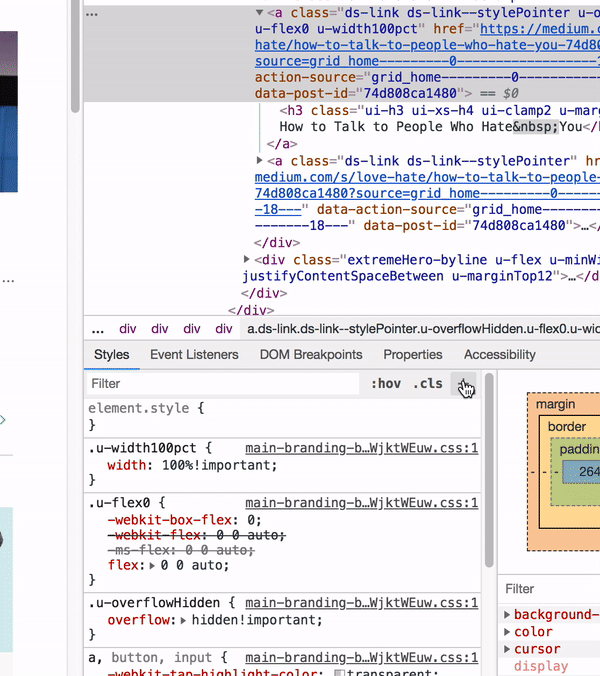This screenshot has height=676, width=600.
Task: Click the .u-overflowHidden selector text
Action: pyautogui.click(x=156, y=603)
